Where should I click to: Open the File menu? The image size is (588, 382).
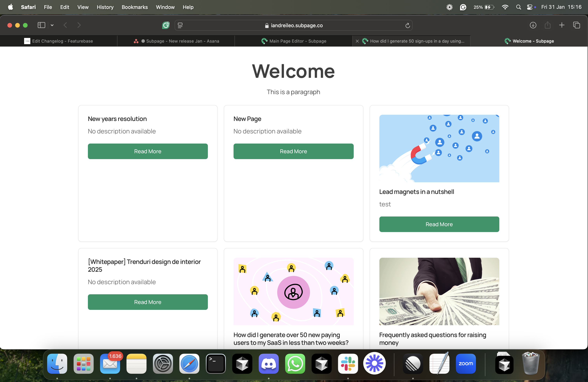(x=48, y=7)
